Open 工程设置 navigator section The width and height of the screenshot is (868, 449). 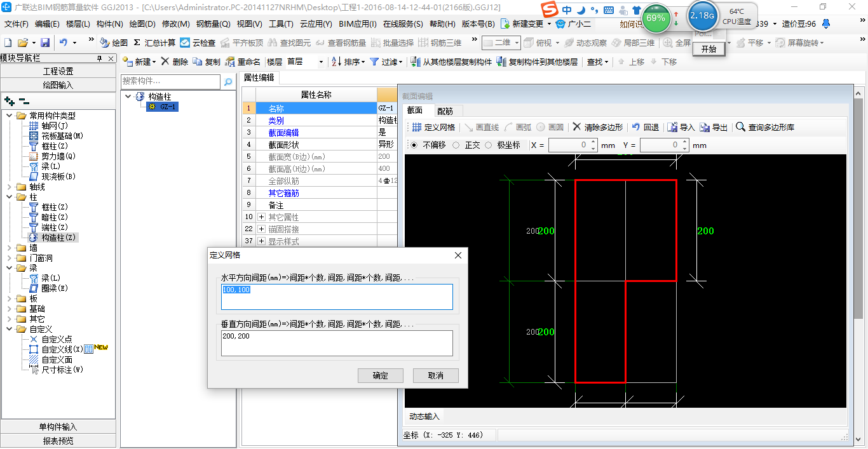coord(58,71)
